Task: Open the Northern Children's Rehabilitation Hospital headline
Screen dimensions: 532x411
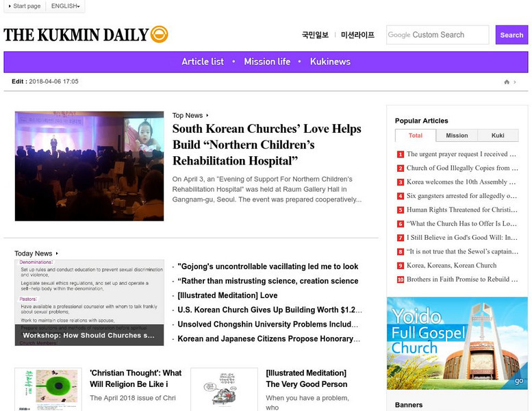Action: point(266,145)
